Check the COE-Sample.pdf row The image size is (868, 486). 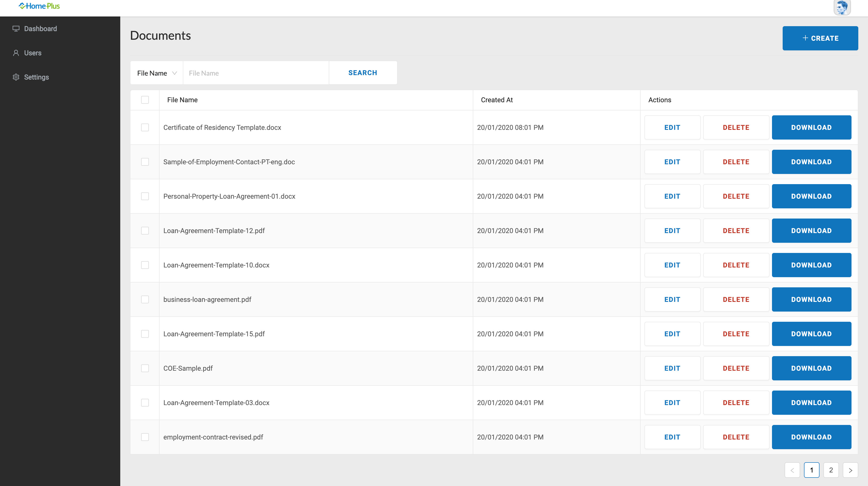pyautogui.click(x=145, y=368)
